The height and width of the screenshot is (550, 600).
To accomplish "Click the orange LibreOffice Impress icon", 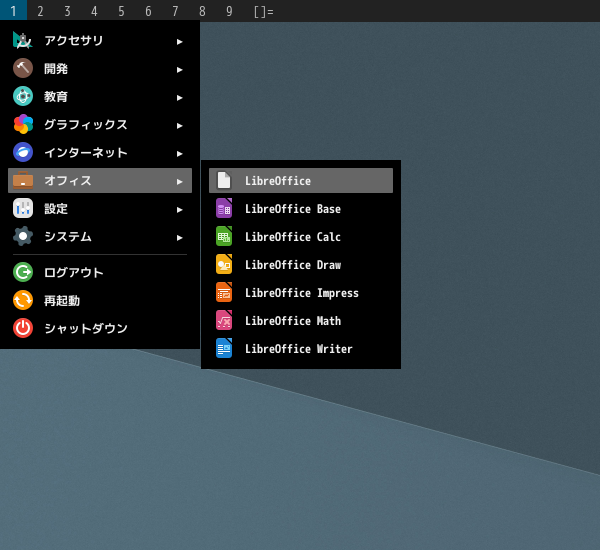I will point(224,293).
